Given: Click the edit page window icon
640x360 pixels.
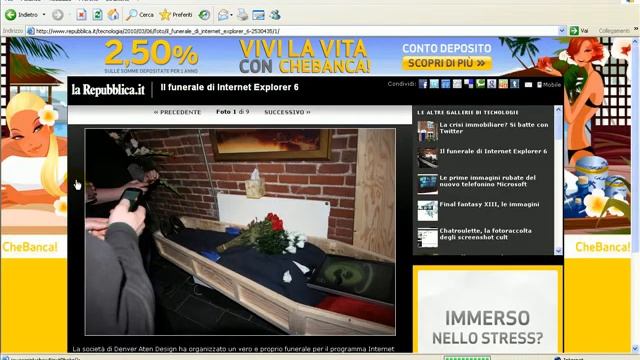Looking at the screenshot, I should [258, 15].
